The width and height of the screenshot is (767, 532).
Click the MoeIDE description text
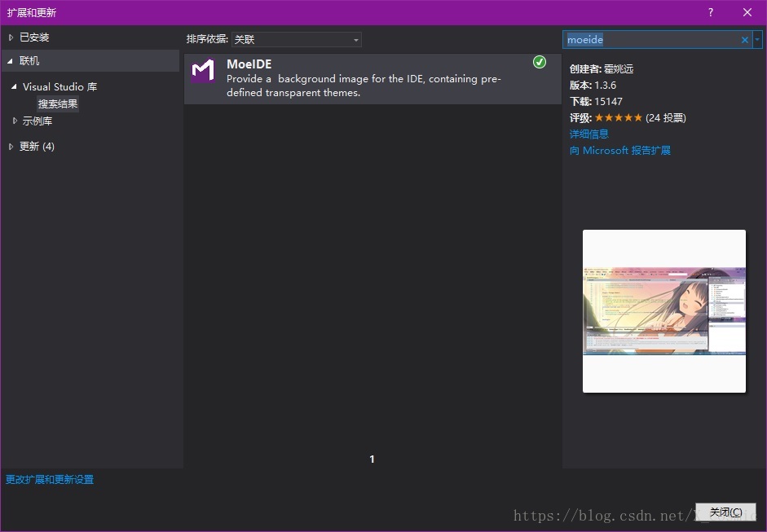tap(364, 86)
